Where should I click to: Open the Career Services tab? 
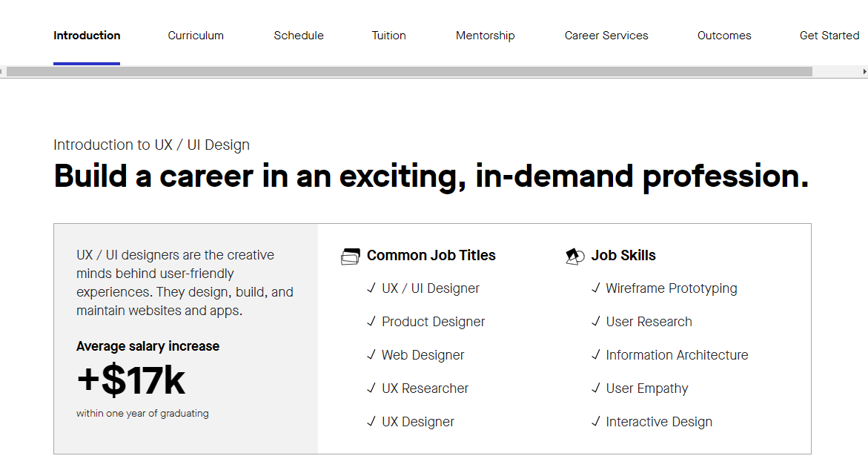click(606, 35)
